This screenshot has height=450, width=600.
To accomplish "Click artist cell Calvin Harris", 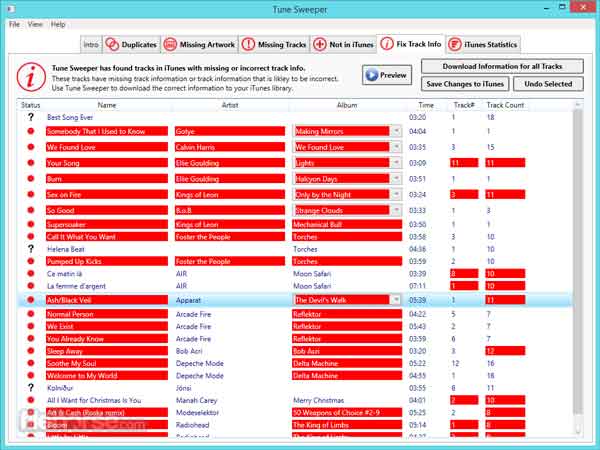I will tap(230, 147).
